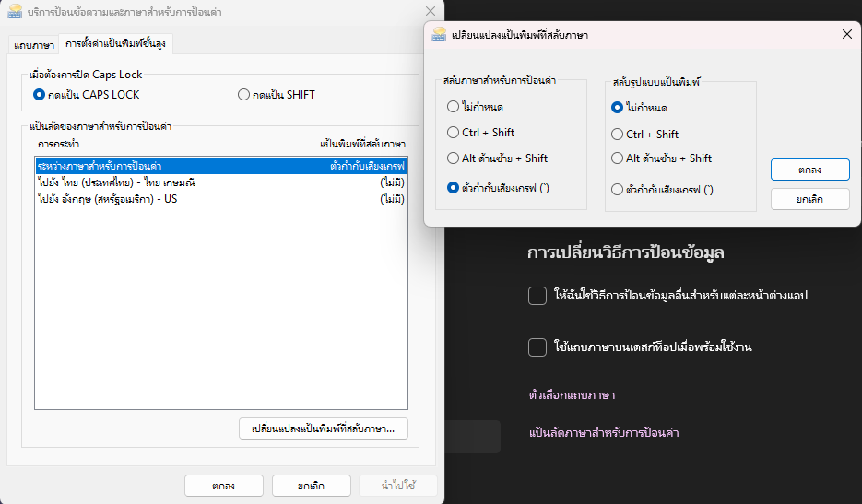862x504 pixels.
Task: Select row 'ระหว่างภาษาสำหรับการป้อนค่า' in hotkey list
Action: pos(221,166)
